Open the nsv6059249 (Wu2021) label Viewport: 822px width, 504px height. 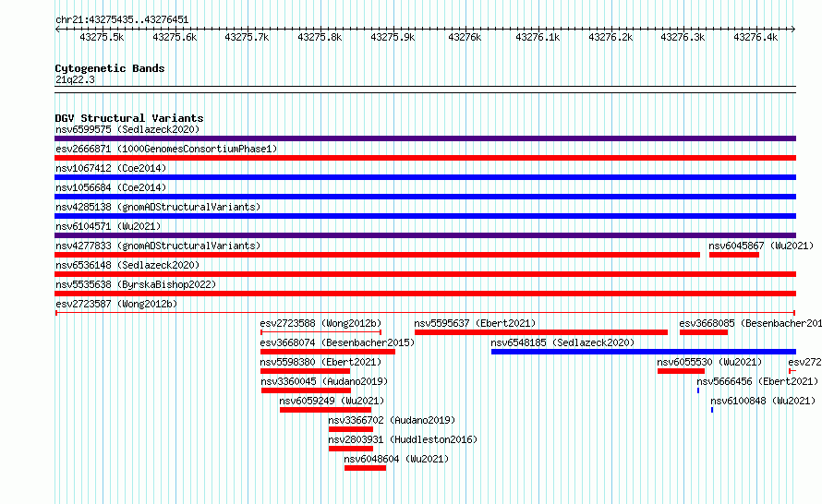332,401
